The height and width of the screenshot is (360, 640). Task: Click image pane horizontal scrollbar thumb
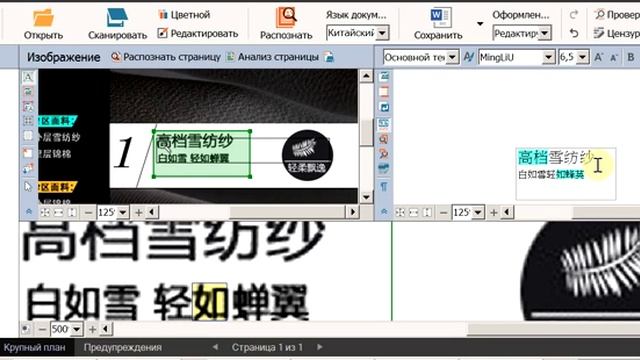[x=287, y=212]
